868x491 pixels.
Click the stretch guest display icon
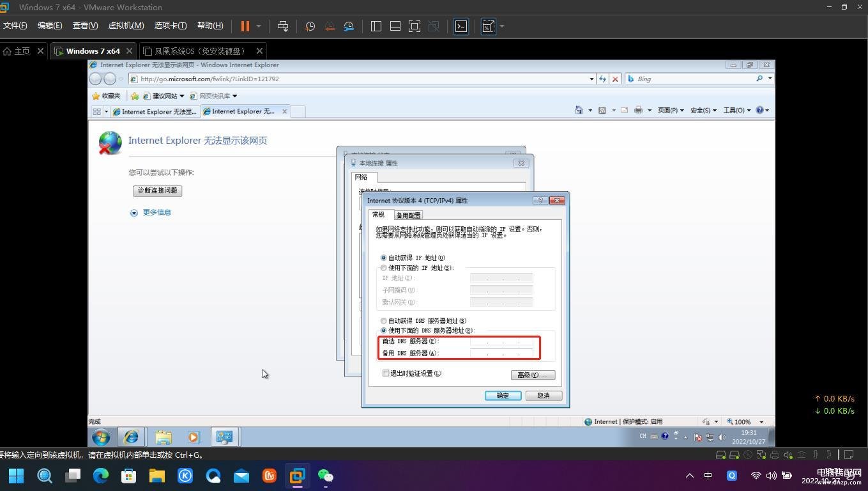tap(488, 26)
